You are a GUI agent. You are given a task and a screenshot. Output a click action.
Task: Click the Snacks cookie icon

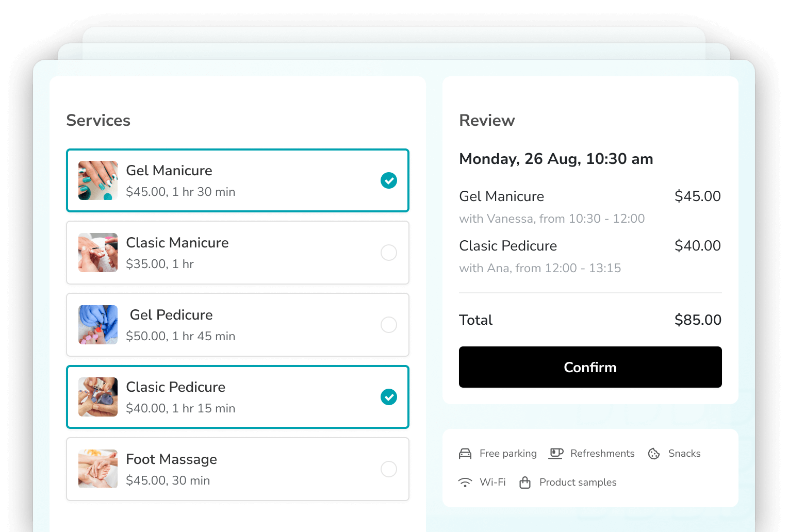pos(654,454)
